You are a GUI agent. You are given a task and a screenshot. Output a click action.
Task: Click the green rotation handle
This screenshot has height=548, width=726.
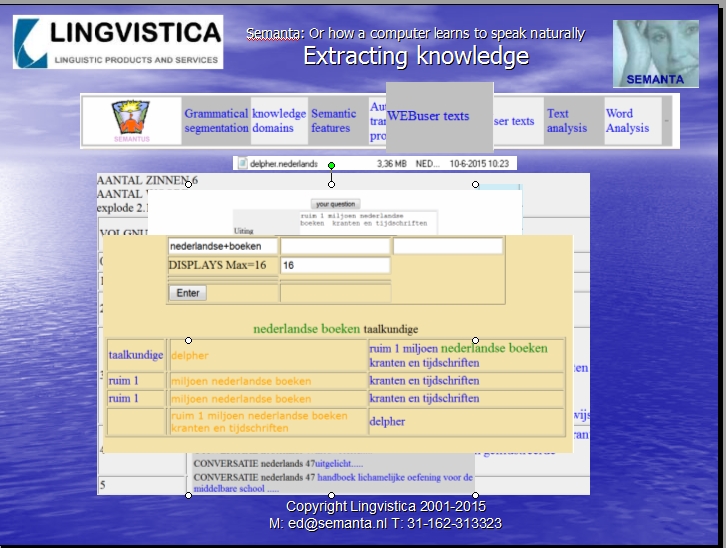pos(331,165)
